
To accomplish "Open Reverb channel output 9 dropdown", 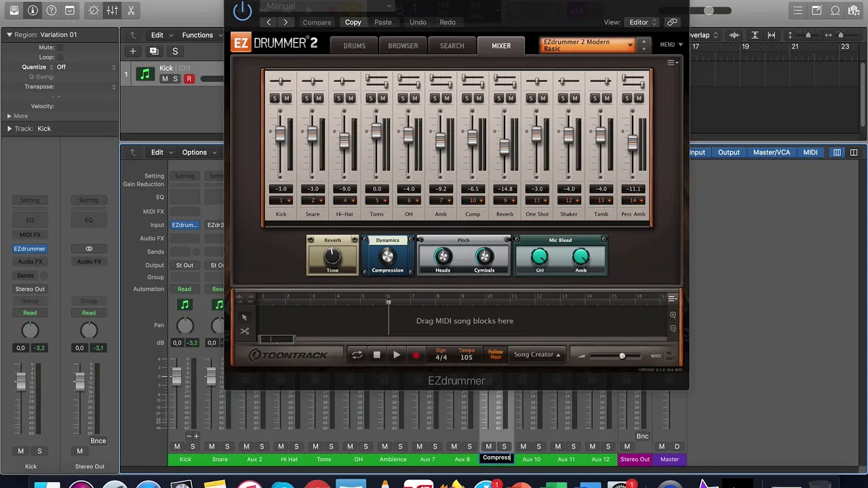I will [505, 201].
